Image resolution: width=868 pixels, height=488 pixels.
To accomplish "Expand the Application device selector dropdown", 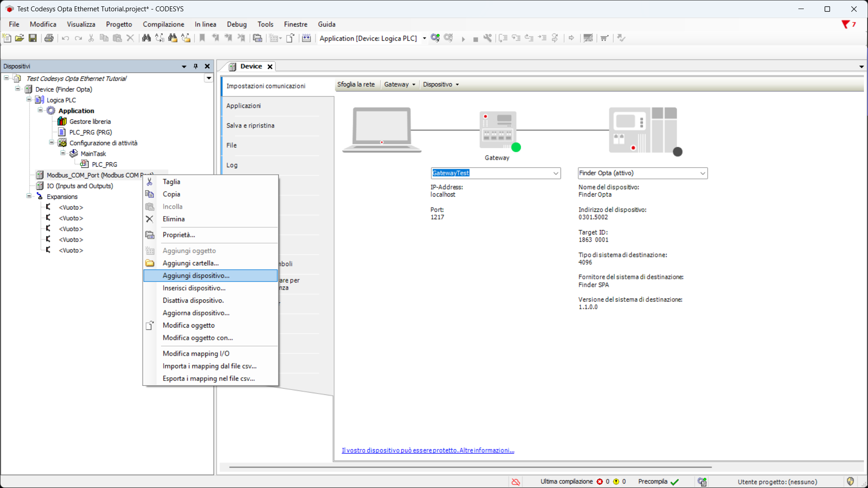I will [424, 38].
